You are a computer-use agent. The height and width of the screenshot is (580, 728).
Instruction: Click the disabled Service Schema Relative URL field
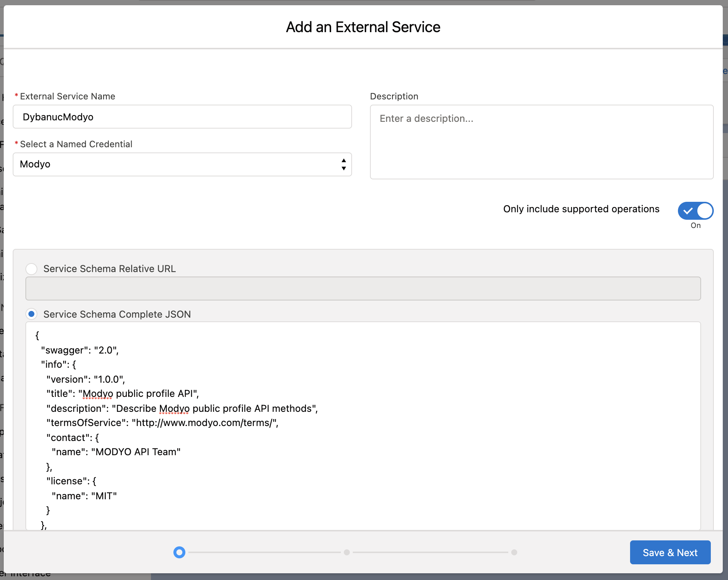coord(363,289)
